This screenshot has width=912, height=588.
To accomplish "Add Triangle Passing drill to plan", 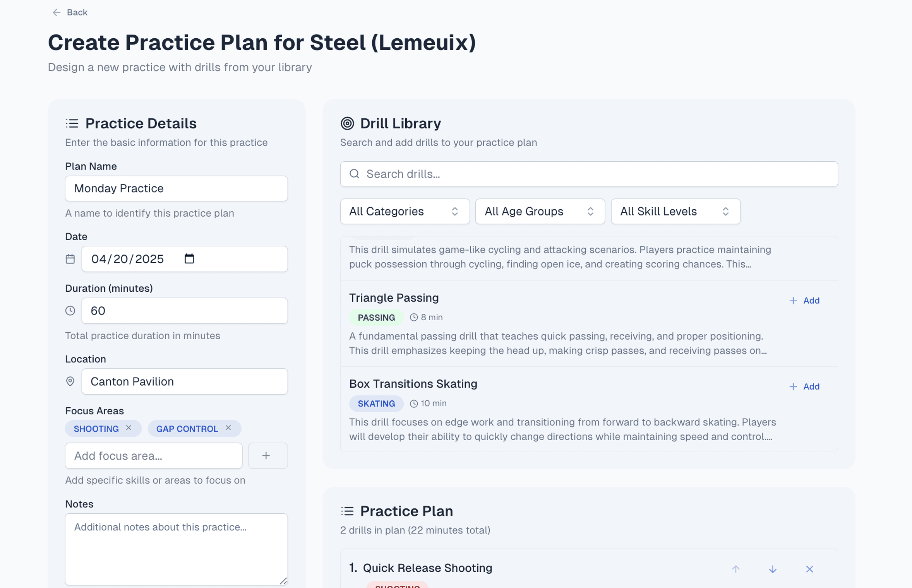I will click(804, 301).
